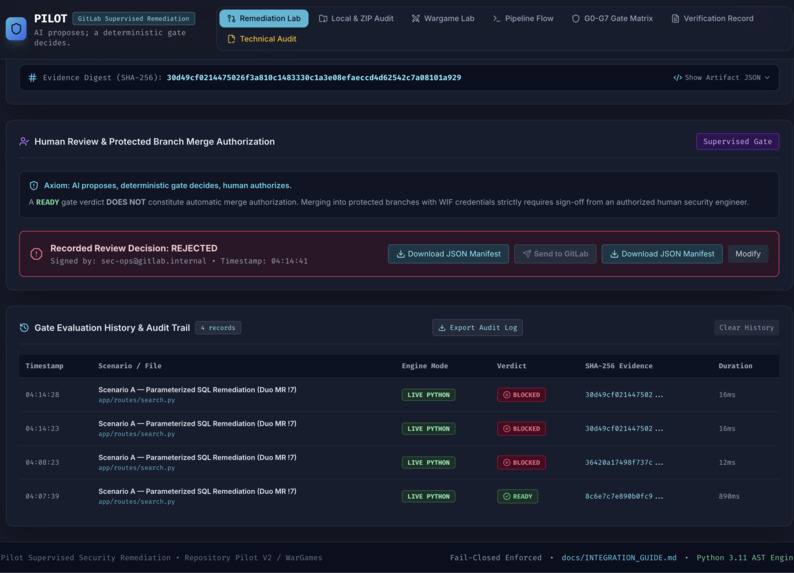Select the SHA-256 evidence digest hash value
Image resolution: width=794 pixels, height=573 pixels.
point(314,77)
